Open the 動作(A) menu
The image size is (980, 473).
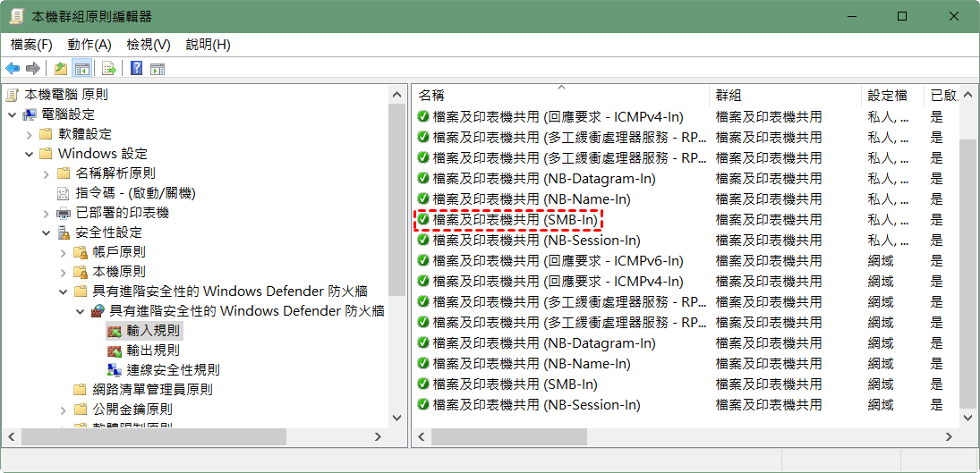[x=89, y=45]
